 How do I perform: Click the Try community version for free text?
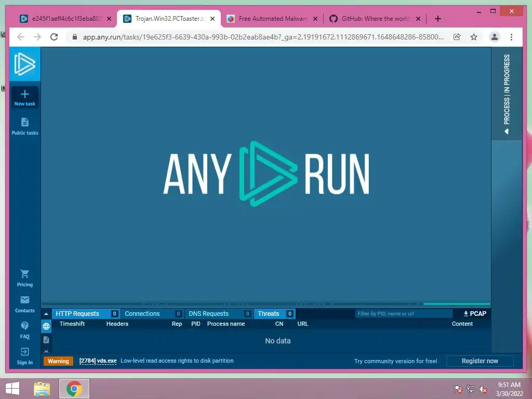(x=395, y=361)
